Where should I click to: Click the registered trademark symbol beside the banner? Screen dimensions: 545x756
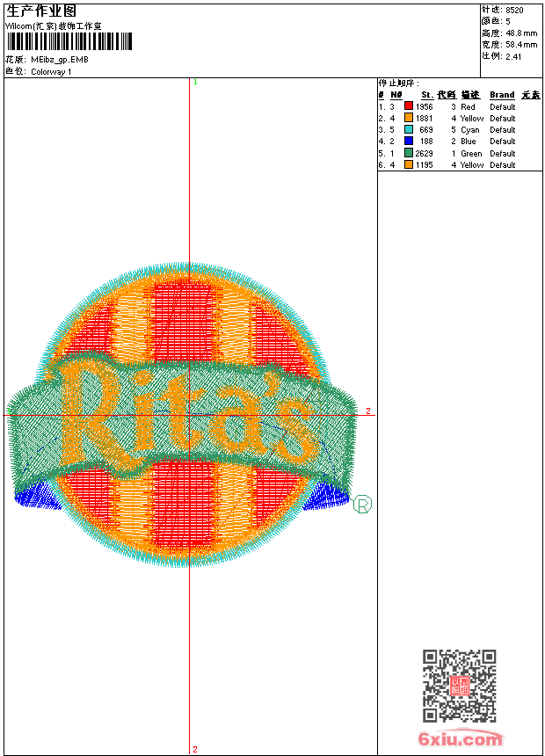point(363,505)
